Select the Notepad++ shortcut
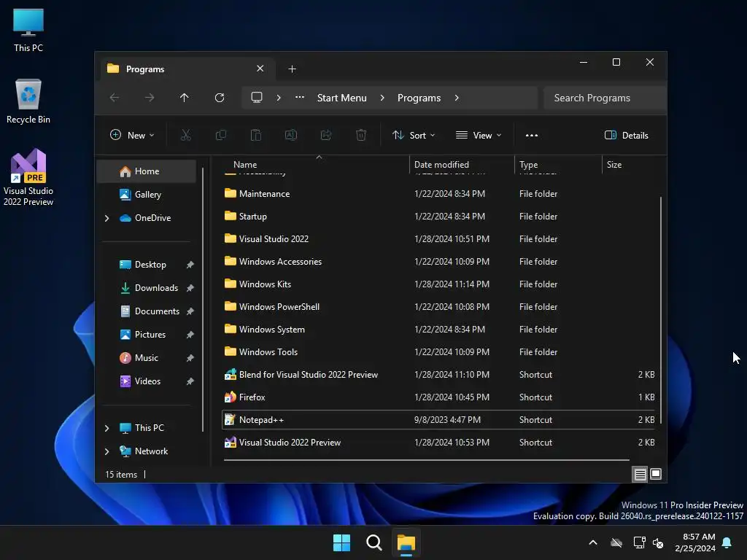 tap(438, 419)
